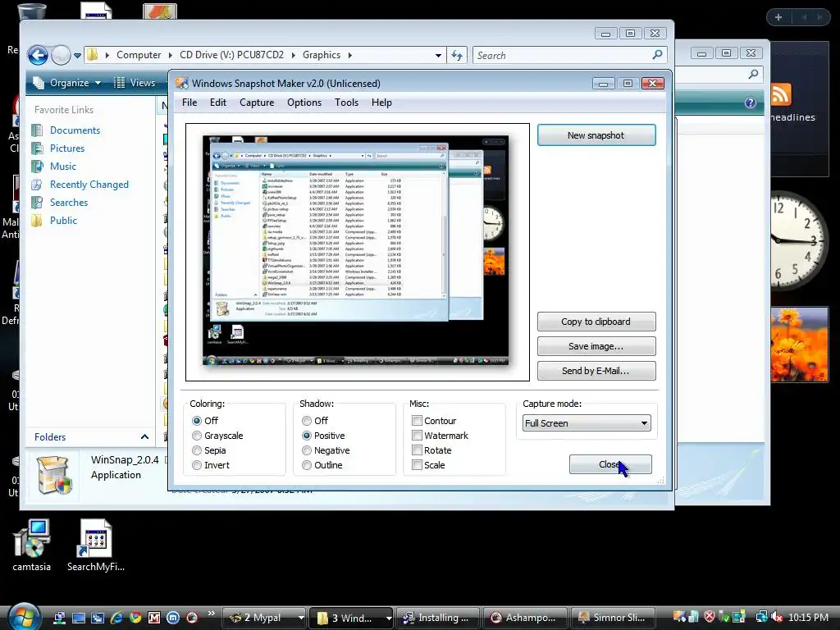840x630 pixels.
Task: Enable the Contour checkbox
Action: [x=417, y=421]
